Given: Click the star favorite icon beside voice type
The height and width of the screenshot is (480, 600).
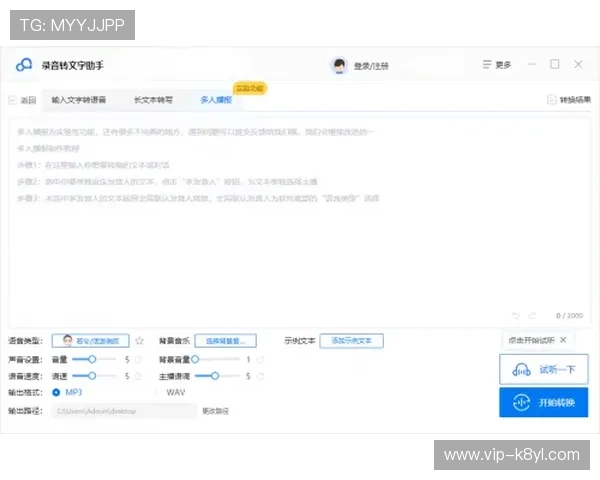Looking at the screenshot, I should (x=139, y=341).
